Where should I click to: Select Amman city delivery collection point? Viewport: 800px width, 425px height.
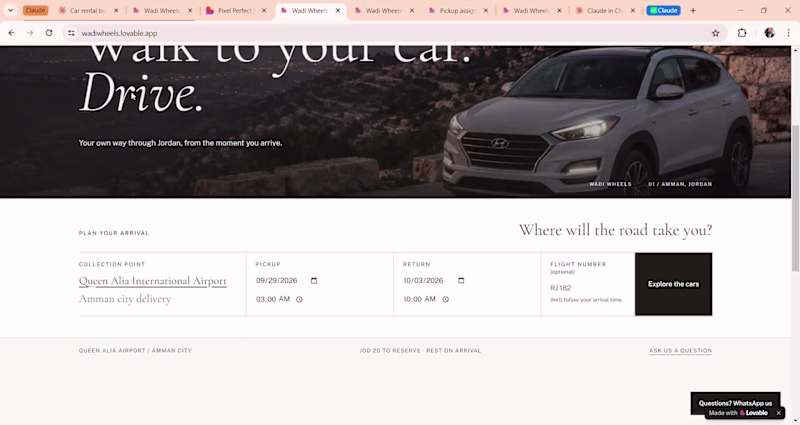click(x=125, y=299)
